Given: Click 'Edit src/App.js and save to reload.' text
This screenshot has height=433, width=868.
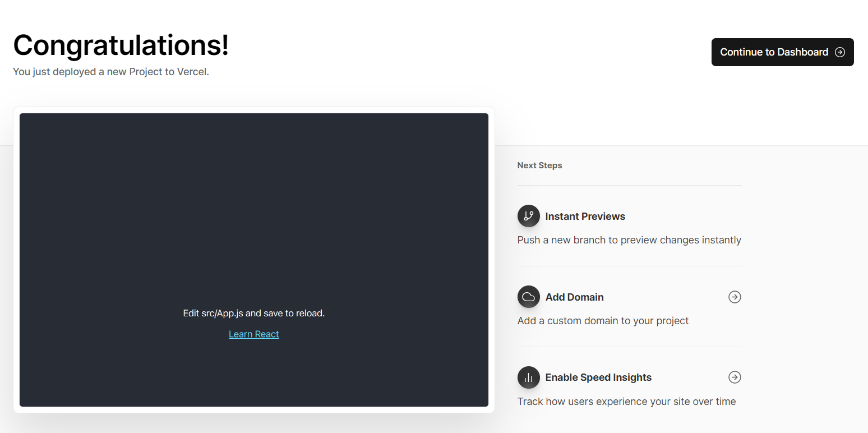Looking at the screenshot, I should tap(254, 313).
